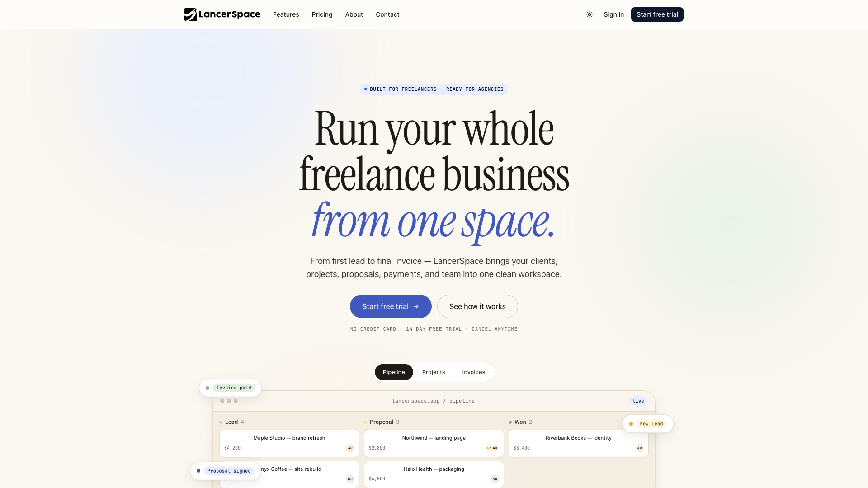Screen dimensions: 868x488
Task: Click the $4,200 amount on Maple Studio
Action: [232, 448]
